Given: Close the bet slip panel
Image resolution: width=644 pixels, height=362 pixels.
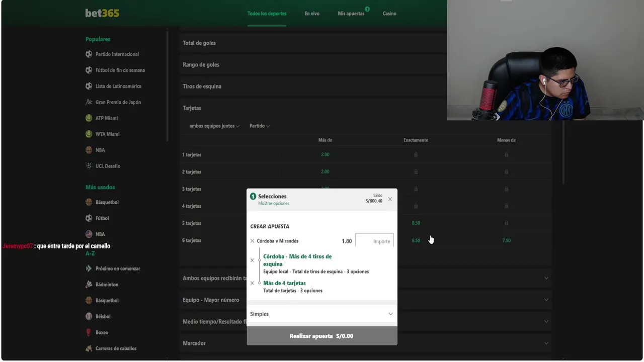Looking at the screenshot, I should click(x=390, y=199).
